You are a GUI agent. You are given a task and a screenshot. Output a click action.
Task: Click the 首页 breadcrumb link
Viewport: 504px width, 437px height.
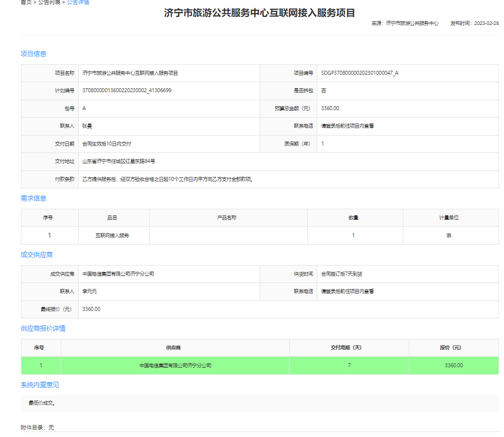[25, 2]
